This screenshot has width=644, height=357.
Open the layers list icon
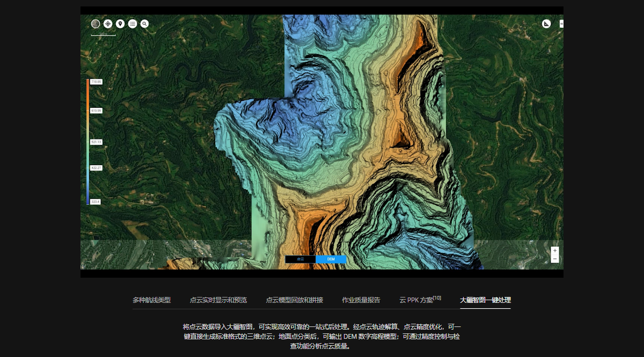click(133, 24)
